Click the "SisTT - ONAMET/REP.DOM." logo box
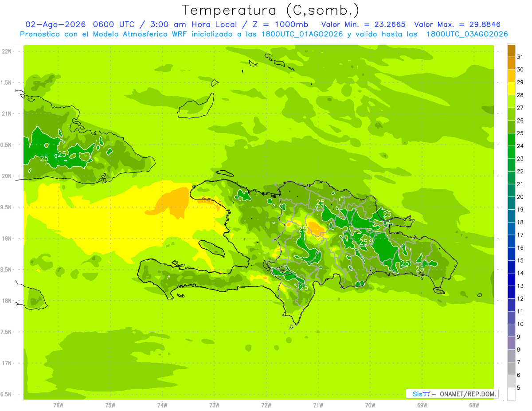 (452, 394)
